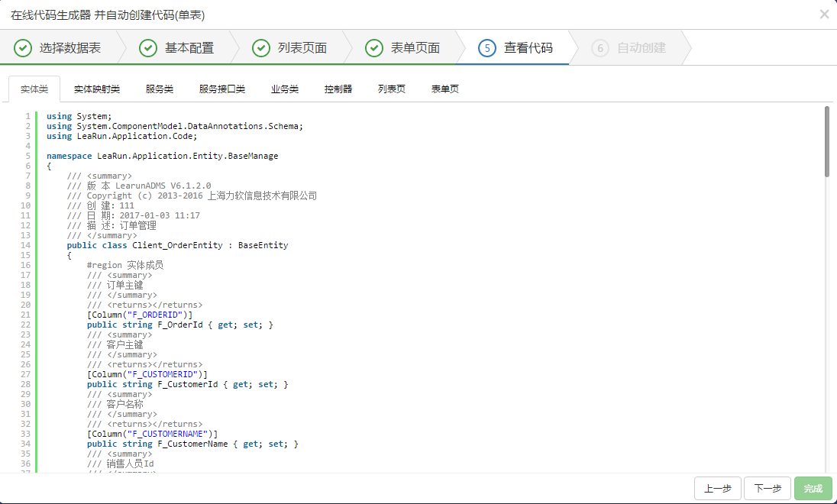Click the 'public string F_CustomerId' line
Screen dimensions: 837x504
[187, 384]
